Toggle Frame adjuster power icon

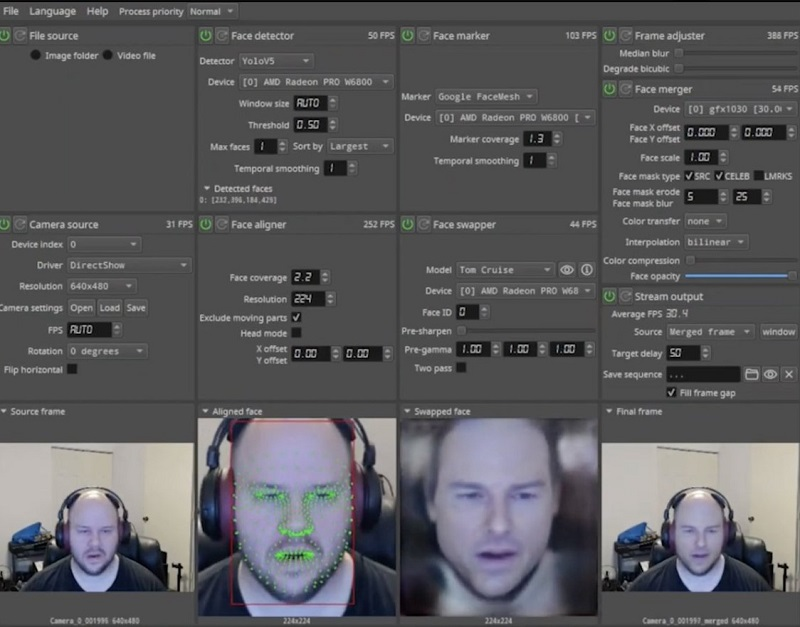point(609,35)
